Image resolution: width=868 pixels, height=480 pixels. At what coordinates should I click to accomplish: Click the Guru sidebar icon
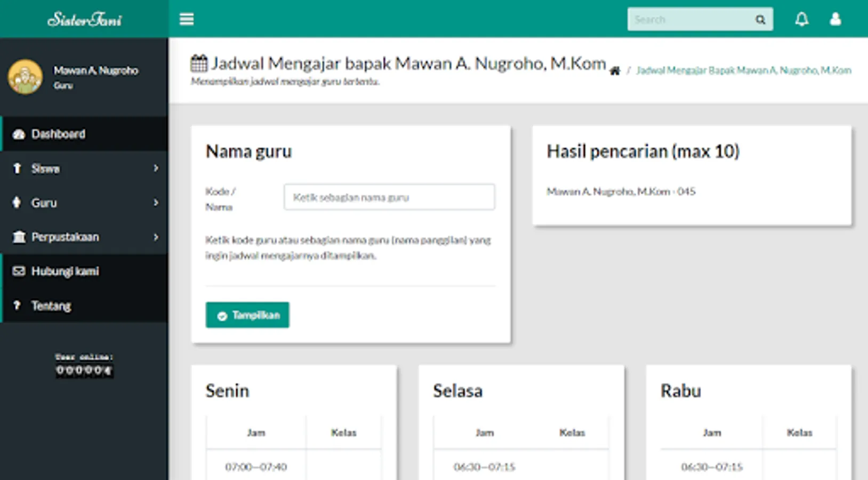click(17, 203)
